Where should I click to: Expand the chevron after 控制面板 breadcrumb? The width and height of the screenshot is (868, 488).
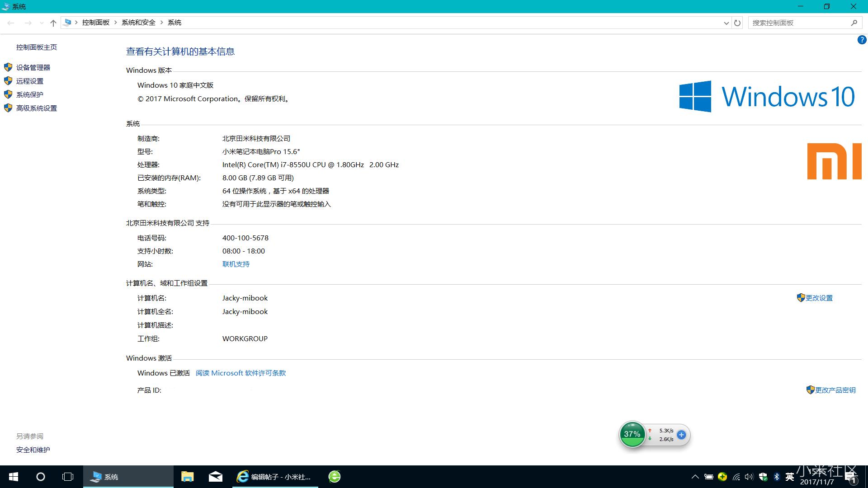click(x=116, y=23)
